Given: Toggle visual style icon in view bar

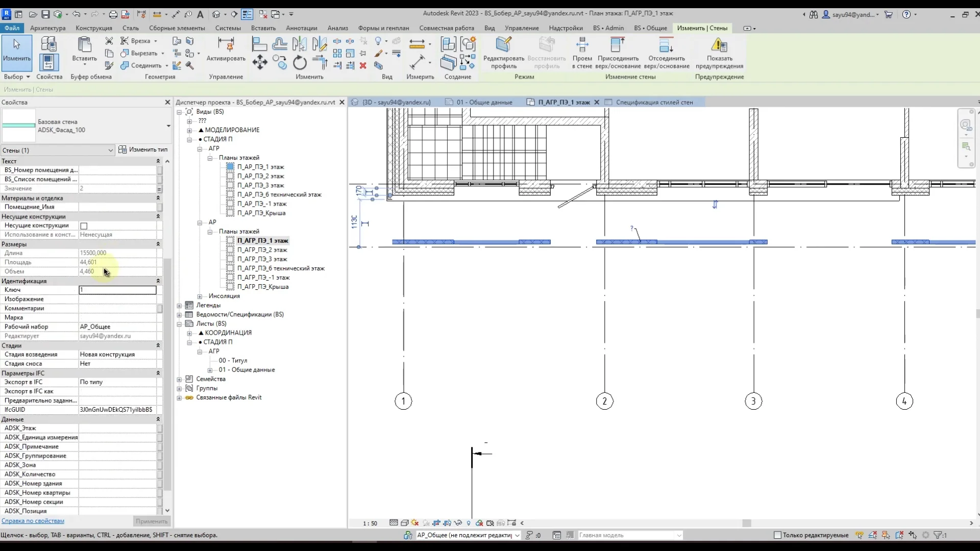Looking at the screenshot, I should (x=404, y=523).
